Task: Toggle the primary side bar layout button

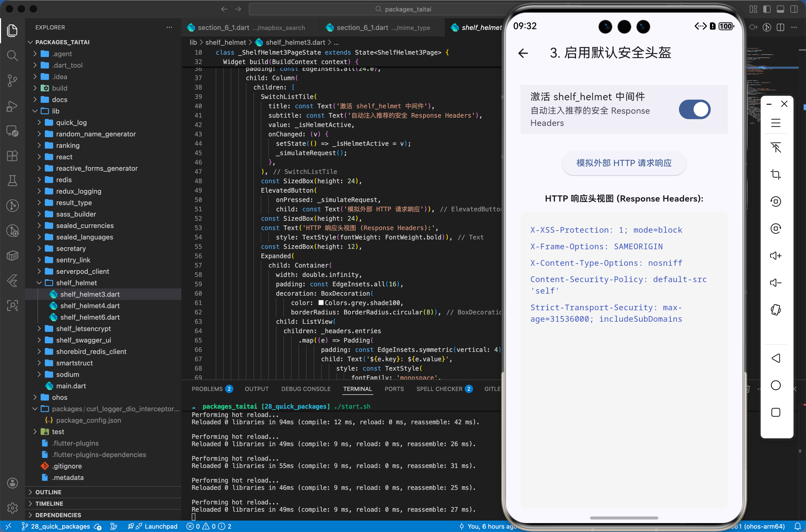Action: coord(767,9)
